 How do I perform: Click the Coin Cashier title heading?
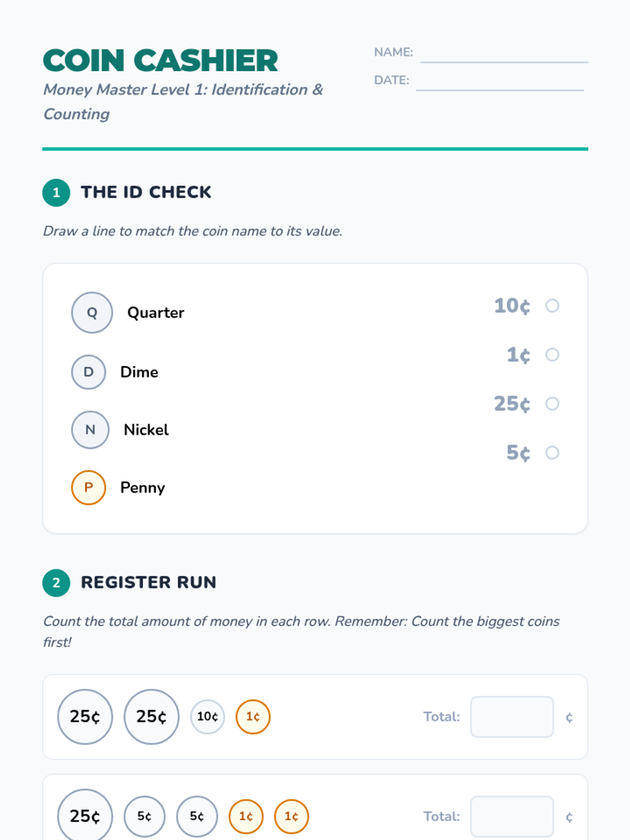coord(161,60)
